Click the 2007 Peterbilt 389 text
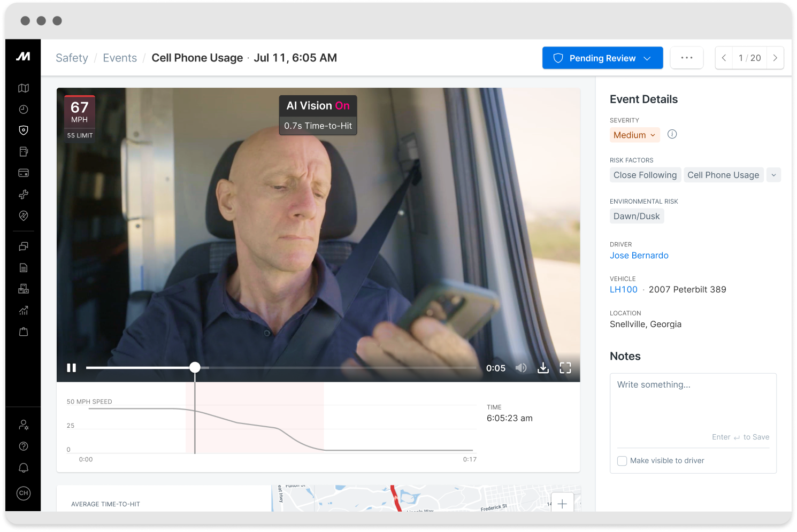 point(687,290)
